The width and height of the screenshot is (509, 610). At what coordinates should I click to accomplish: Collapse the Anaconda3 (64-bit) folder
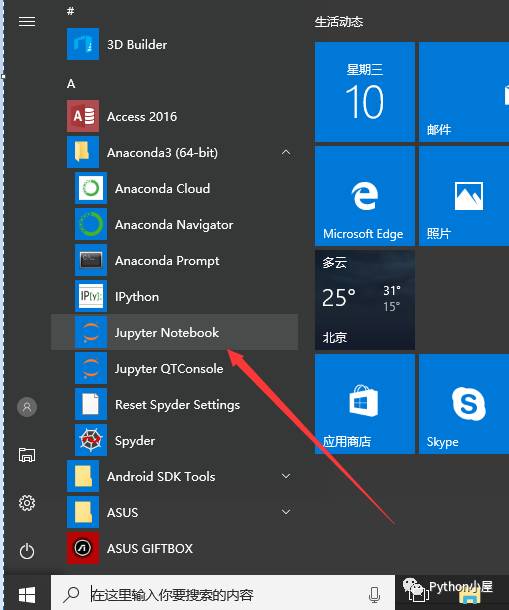286,152
